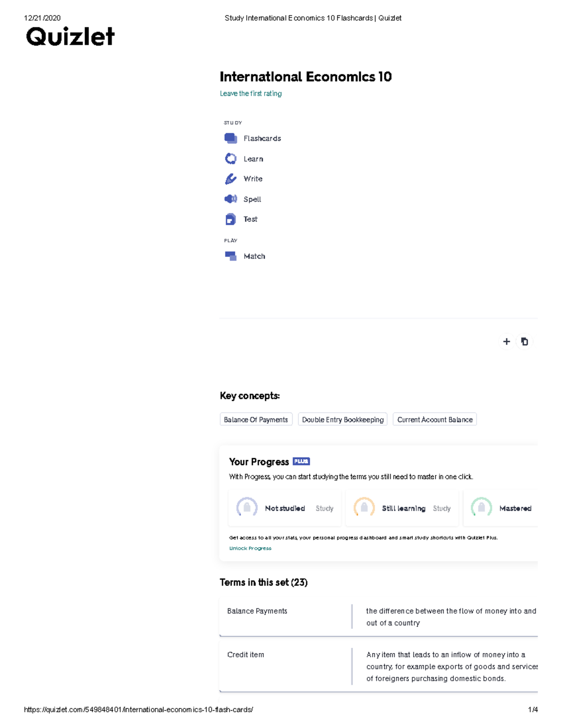Click the Your Progress heading

click(x=259, y=462)
